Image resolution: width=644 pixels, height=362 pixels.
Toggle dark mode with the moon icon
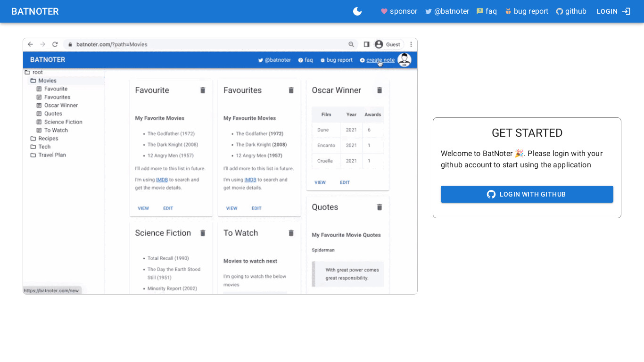coord(357,11)
